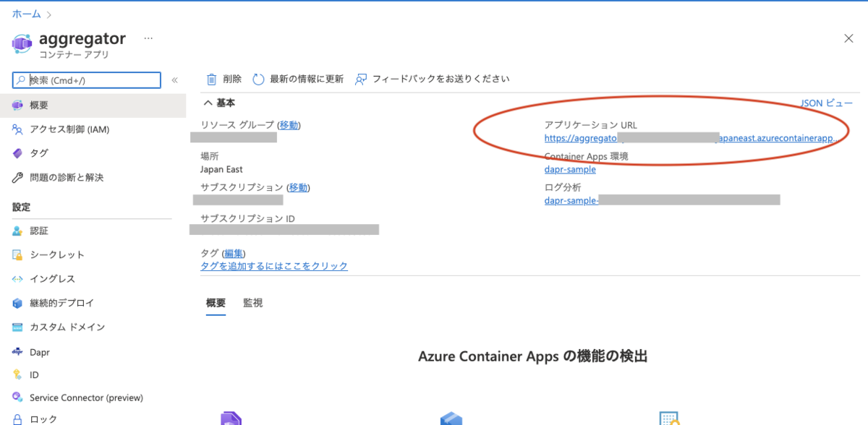Click the 認証 person icon
Viewport: 868px width, 425px height.
point(18,231)
